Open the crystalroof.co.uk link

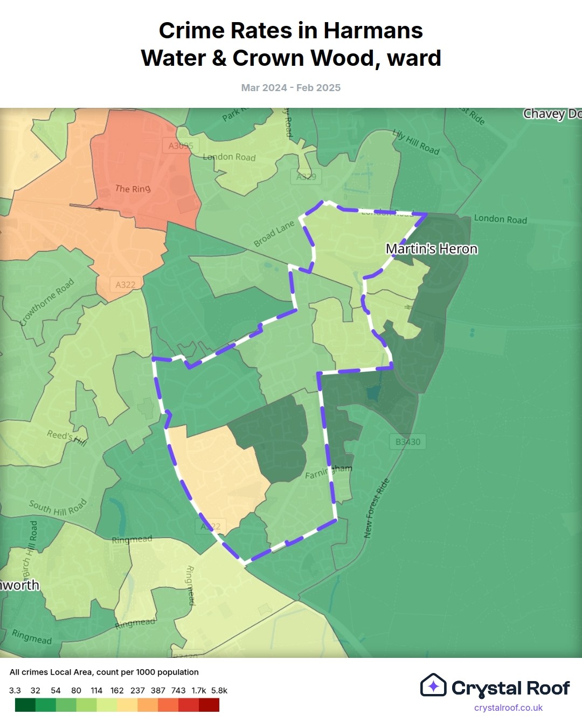pos(508,708)
